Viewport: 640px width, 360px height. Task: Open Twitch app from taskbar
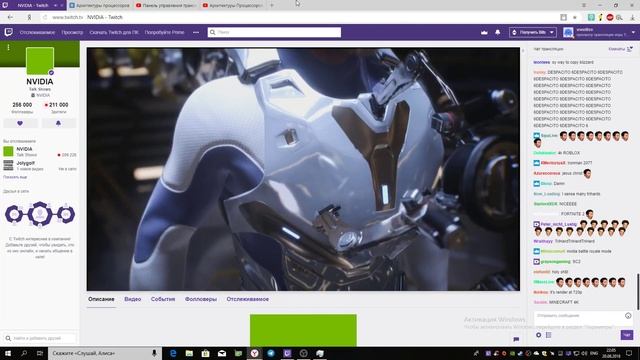[x=287, y=353]
